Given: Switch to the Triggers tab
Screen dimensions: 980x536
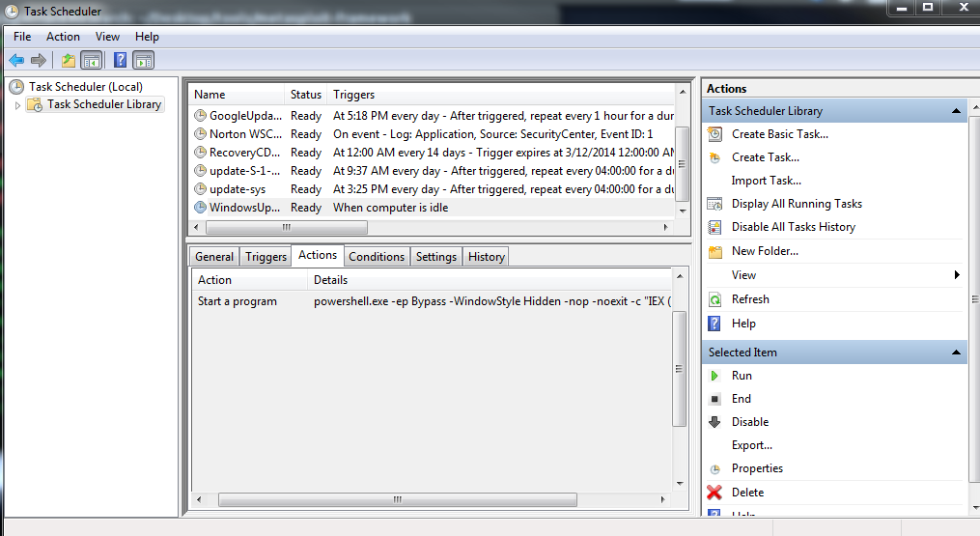Looking at the screenshot, I should click(266, 257).
